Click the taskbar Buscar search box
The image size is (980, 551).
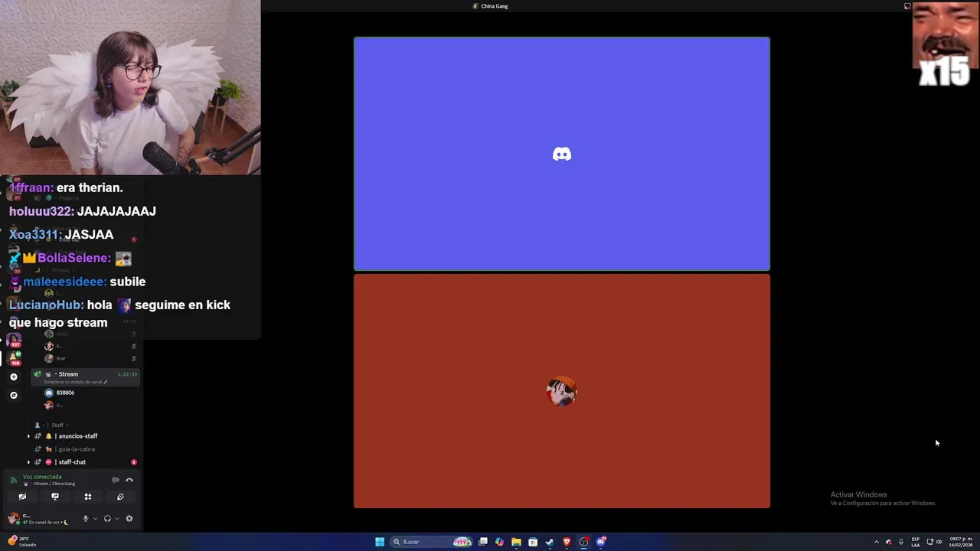(x=432, y=542)
